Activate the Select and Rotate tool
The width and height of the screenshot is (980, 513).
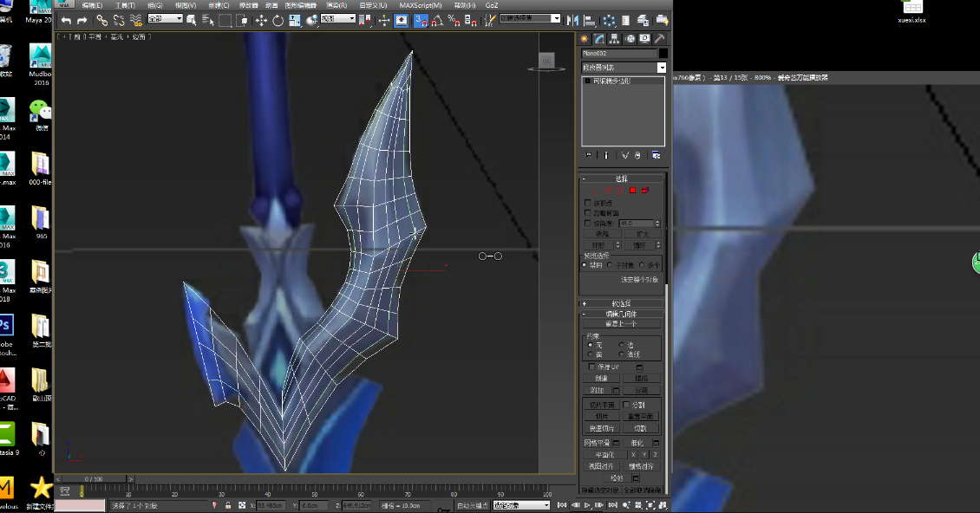[x=278, y=21]
